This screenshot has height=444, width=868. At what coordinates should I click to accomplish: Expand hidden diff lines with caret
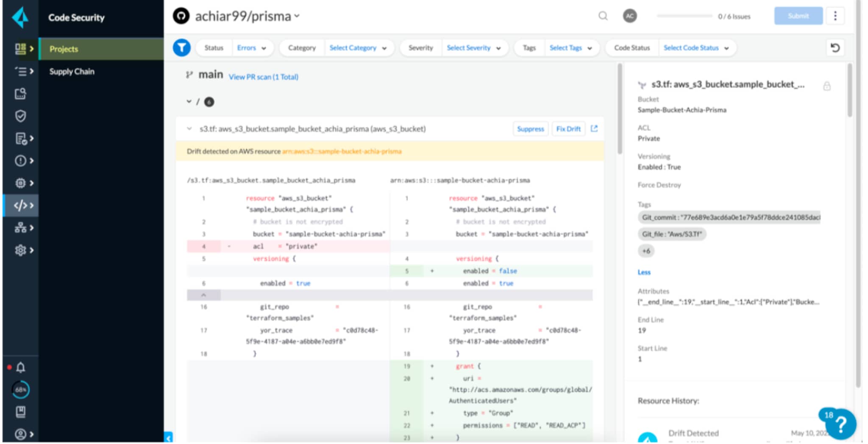203,295
